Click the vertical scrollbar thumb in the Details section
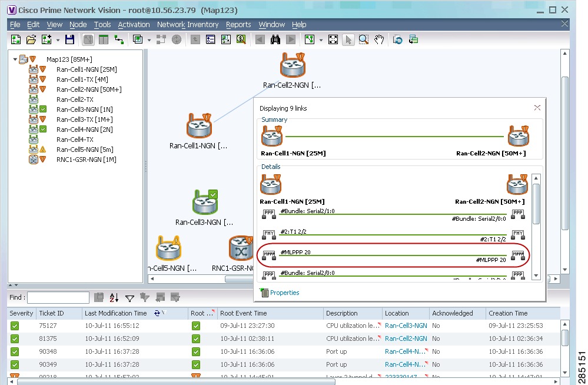 pyautogui.click(x=536, y=204)
